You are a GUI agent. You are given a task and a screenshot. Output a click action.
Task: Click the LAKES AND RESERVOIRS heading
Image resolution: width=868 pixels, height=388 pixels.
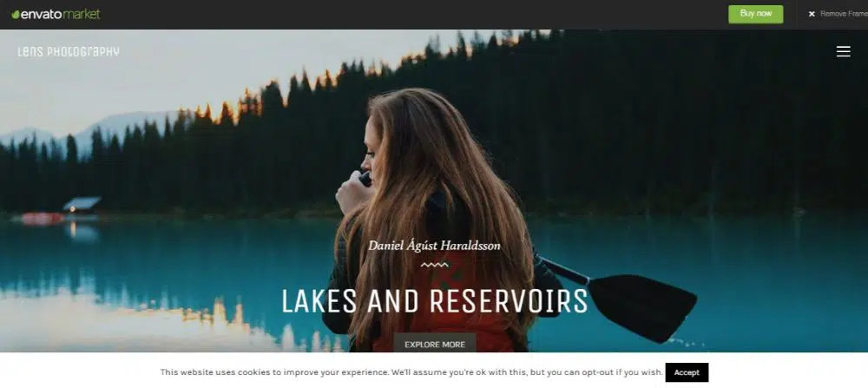pos(435,302)
